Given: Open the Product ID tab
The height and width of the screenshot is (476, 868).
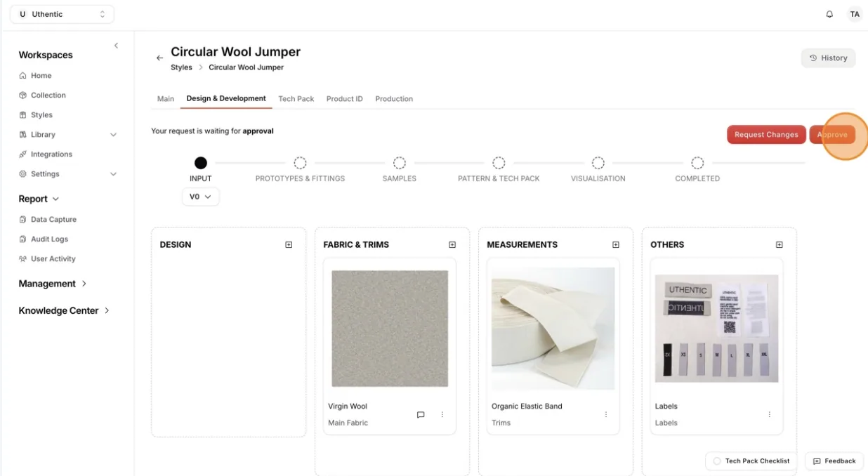Looking at the screenshot, I should pos(345,99).
